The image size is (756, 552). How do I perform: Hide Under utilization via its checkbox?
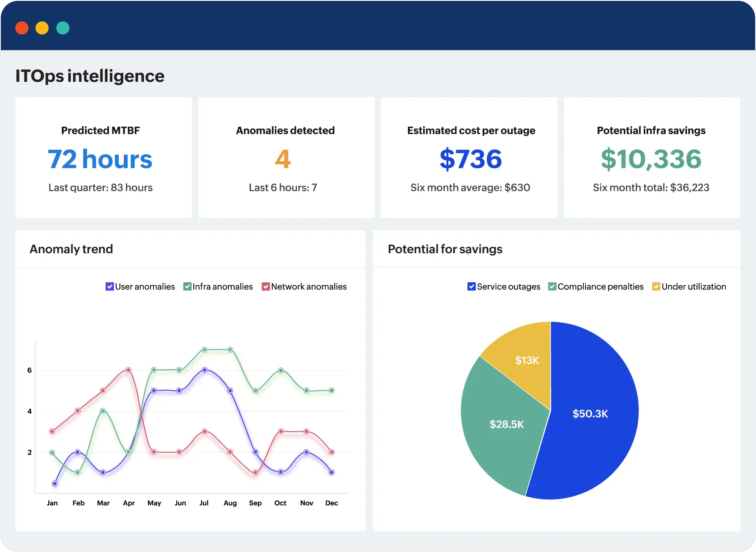click(656, 287)
